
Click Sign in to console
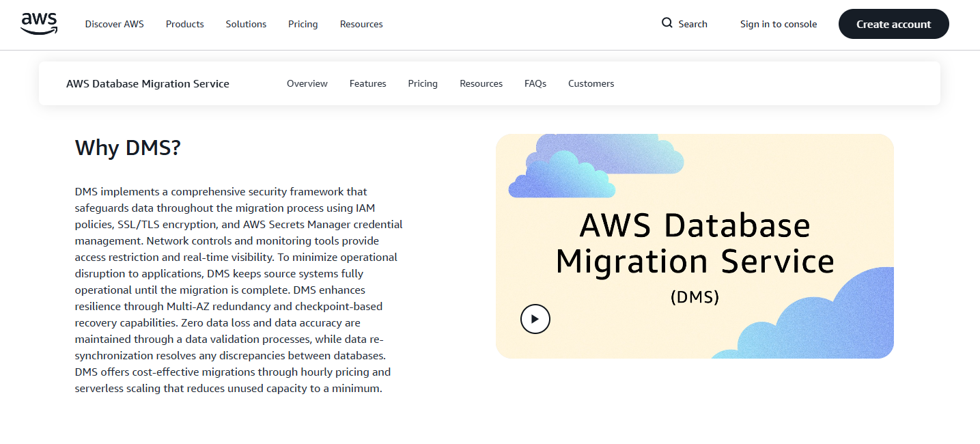[778, 23]
